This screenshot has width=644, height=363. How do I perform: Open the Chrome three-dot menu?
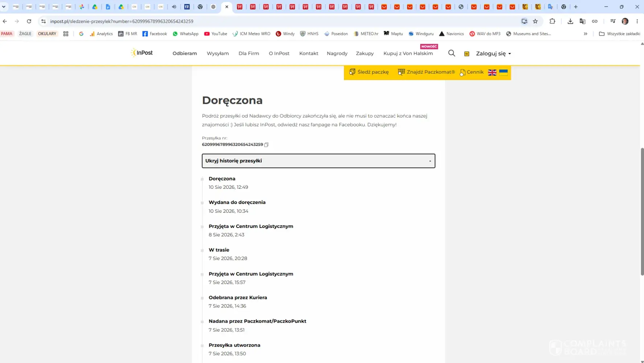[x=637, y=21]
